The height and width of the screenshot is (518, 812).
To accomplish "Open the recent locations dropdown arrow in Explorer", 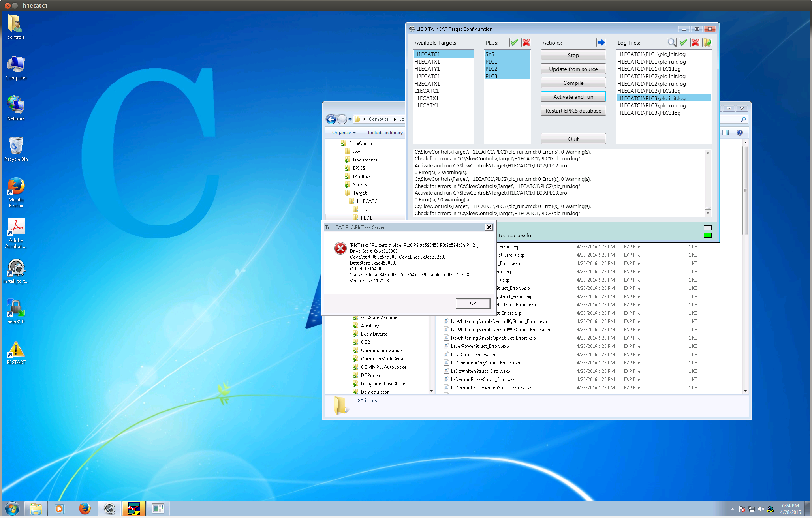I will point(350,119).
